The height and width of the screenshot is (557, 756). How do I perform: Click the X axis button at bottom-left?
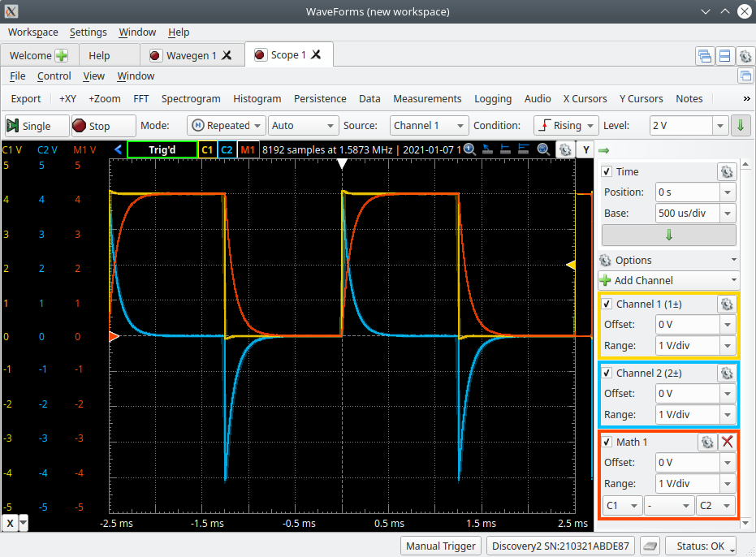tap(10, 523)
